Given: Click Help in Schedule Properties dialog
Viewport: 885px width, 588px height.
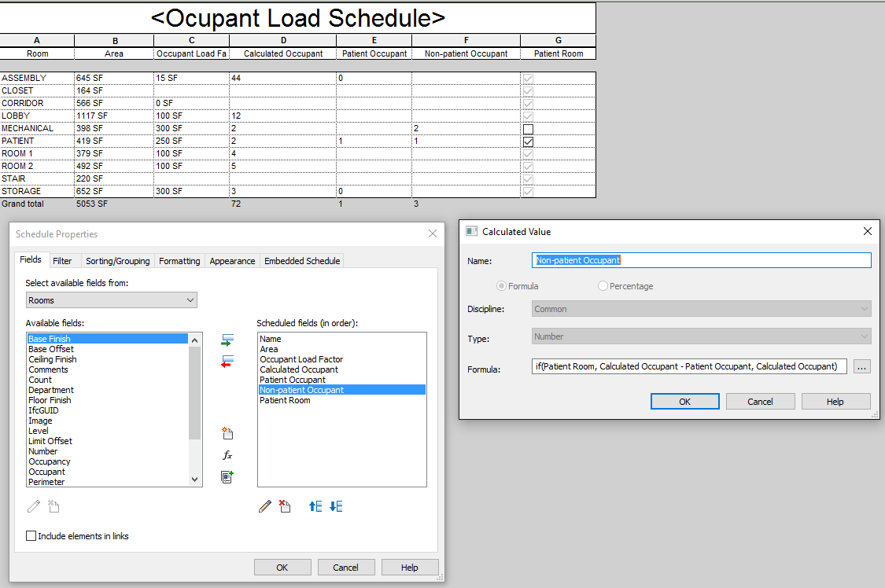Looking at the screenshot, I should 410,567.
